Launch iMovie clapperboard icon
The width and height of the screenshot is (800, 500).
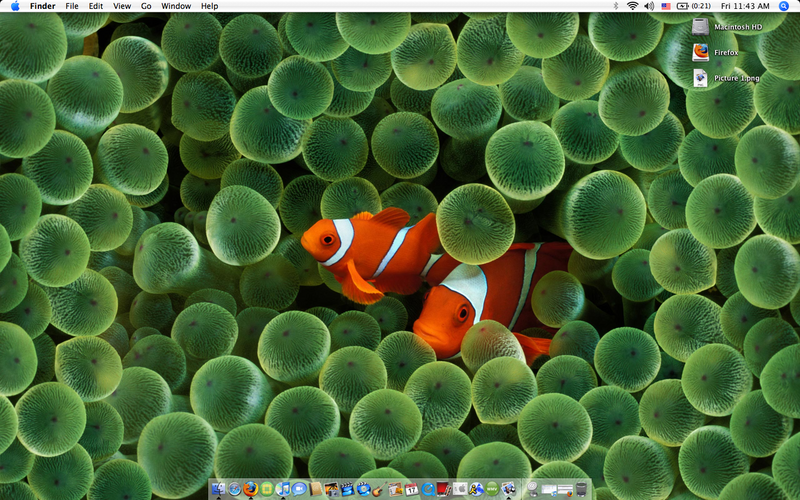point(347,489)
